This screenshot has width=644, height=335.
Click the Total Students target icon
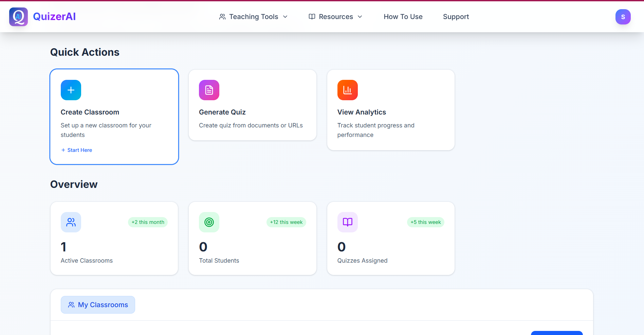click(209, 222)
